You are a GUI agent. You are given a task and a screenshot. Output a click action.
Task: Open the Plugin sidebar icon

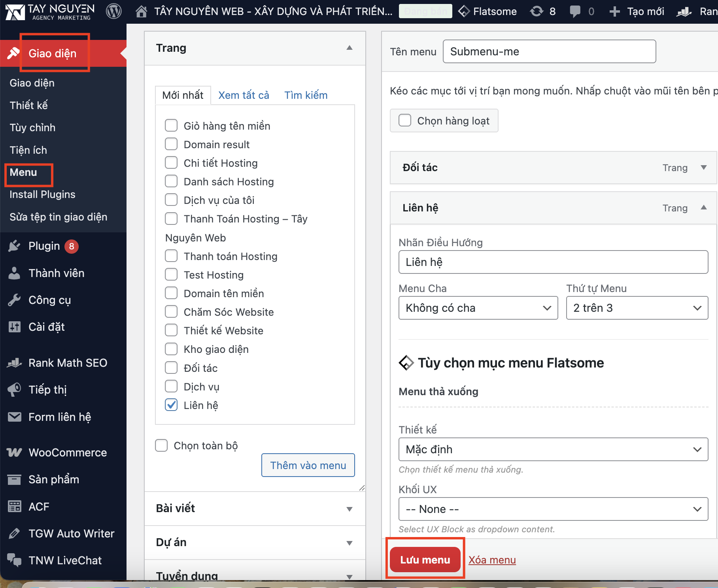14,246
